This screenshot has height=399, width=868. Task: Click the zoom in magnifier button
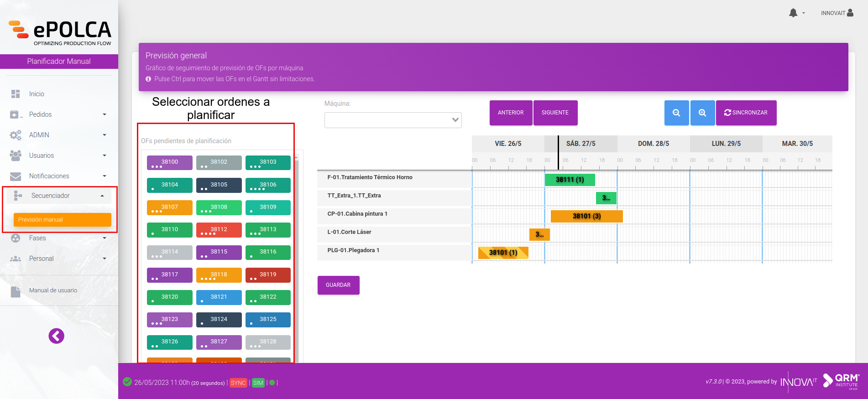click(x=702, y=113)
